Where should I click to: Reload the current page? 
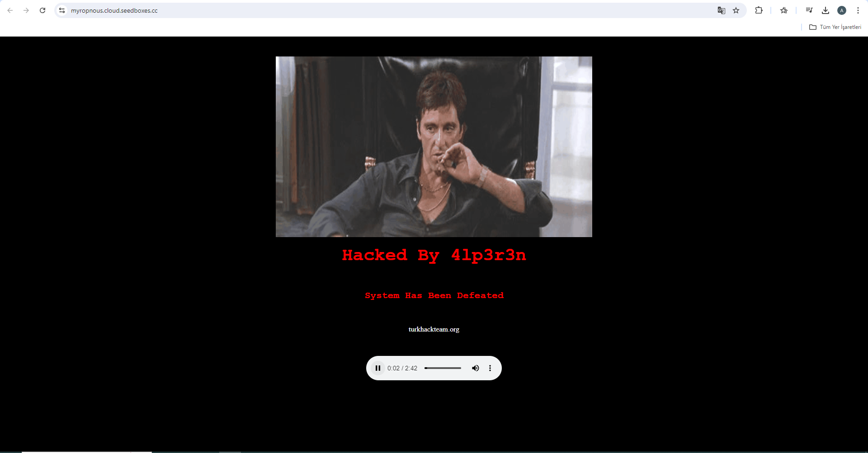point(42,10)
